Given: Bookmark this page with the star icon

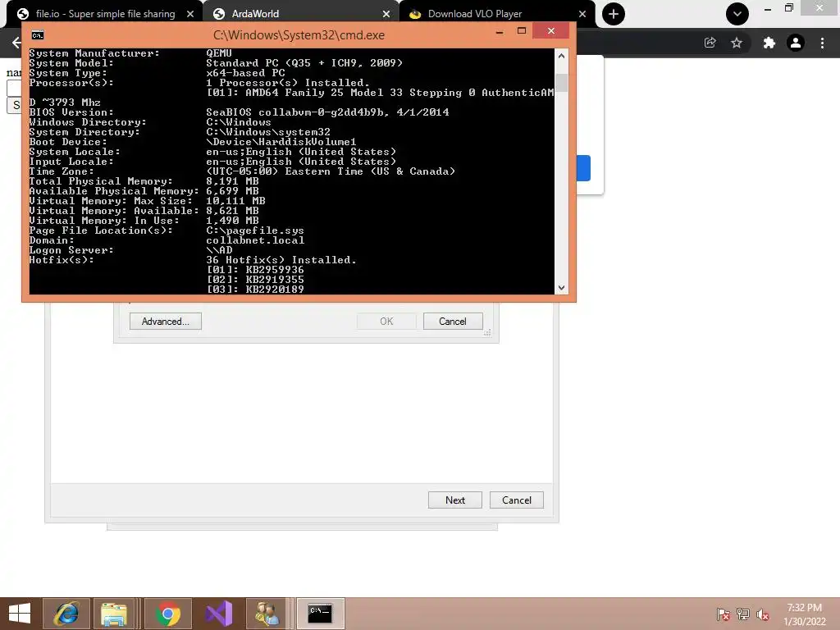Looking at the screenshot, I should (x=737, y=43).
